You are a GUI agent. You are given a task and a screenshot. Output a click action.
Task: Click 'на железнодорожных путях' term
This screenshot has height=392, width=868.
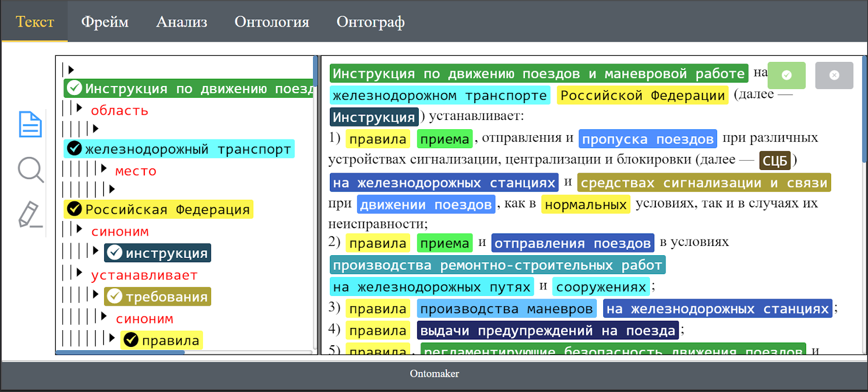coord(432,287)
